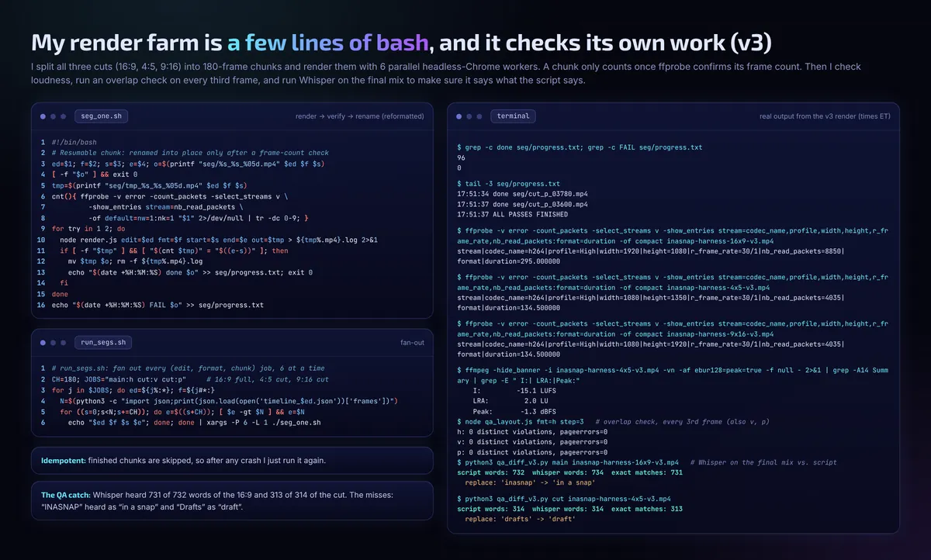Click the 'if [ -f "$tmp" ]' condition line
The width and height of the screenshot is (931, 560).
174,251
